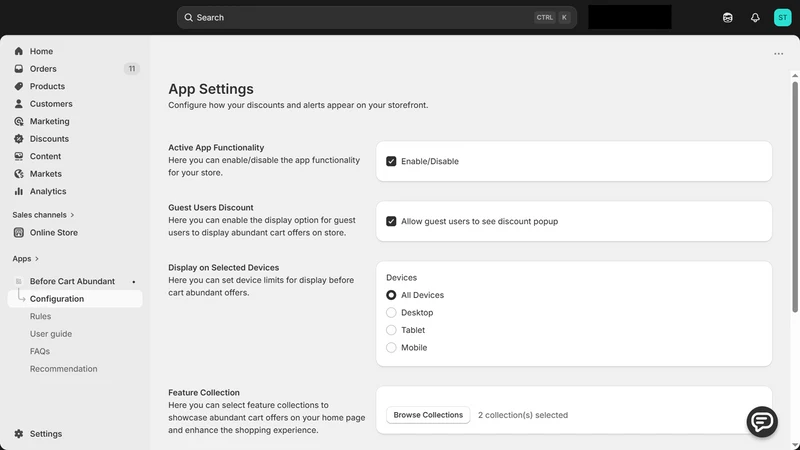
Task: Open Before Cart Abundant app link
Action: [72, 281]
